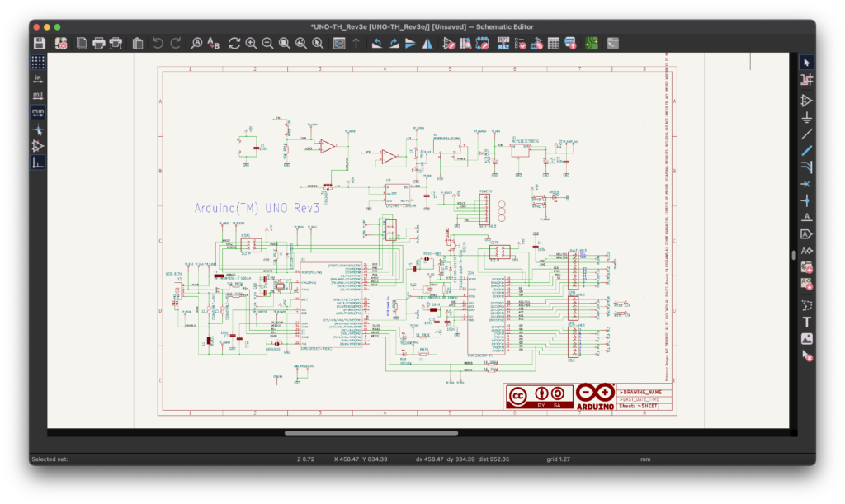This screenshot has height=504, width=845.
Task: Switch units to millimeters
Action: click(x=38, y=112)
